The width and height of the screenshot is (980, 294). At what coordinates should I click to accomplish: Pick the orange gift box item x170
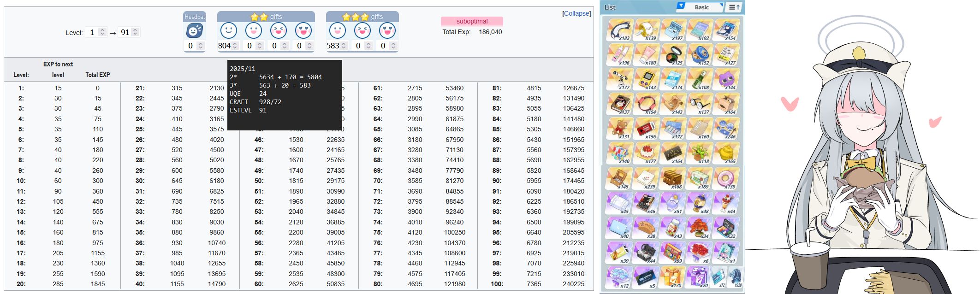click(x=673, y=277)
